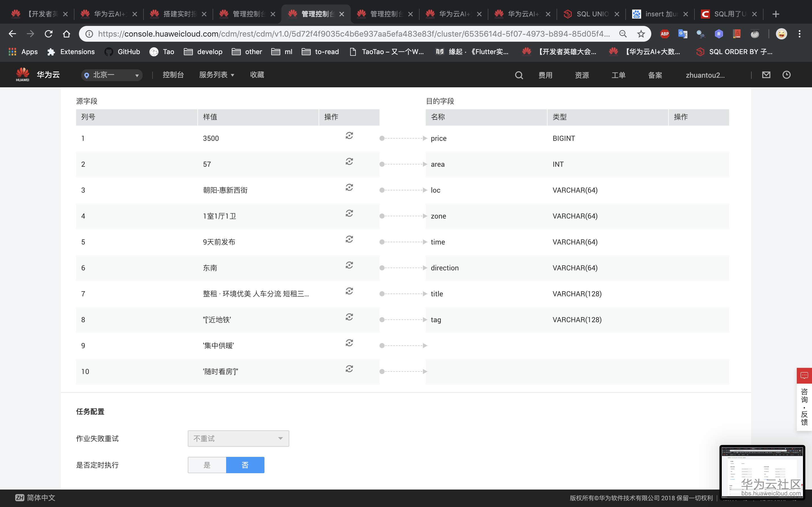The image size is (812, 507).
Task: Click the clock history icon in header
Action: coord(787,75)
